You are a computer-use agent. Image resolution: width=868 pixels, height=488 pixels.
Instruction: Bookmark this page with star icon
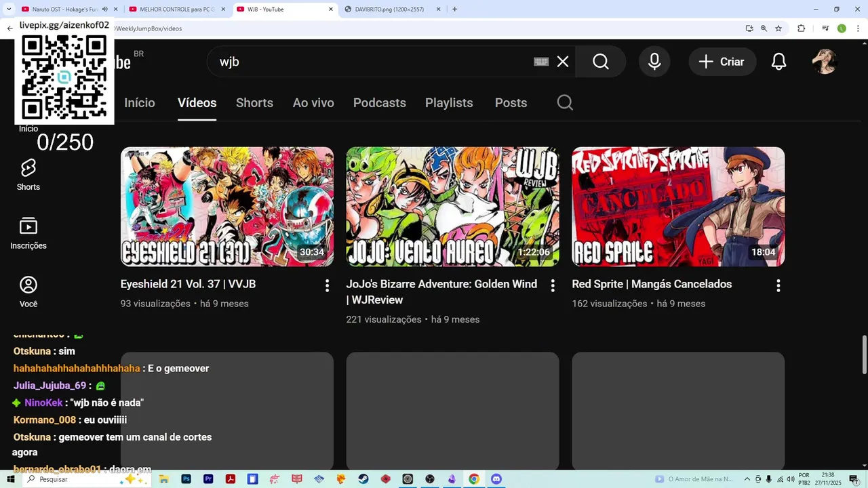click(x=778, y=28)
